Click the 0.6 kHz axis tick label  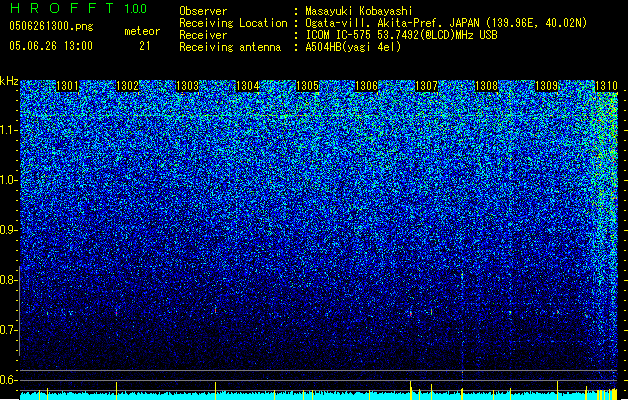8,380
